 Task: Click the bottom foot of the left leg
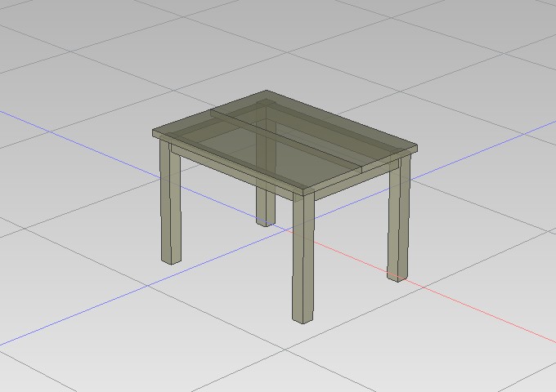[x=170, y=259]
